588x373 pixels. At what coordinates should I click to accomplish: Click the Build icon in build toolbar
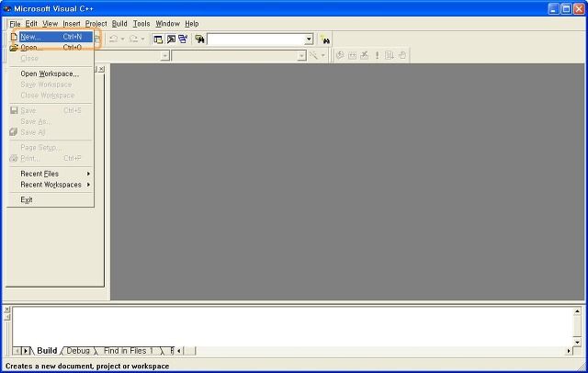click(352, 55)
